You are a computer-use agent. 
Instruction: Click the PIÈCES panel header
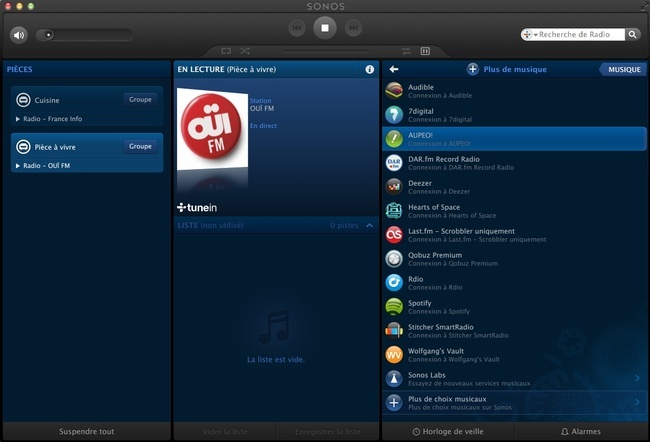(19, 69)
